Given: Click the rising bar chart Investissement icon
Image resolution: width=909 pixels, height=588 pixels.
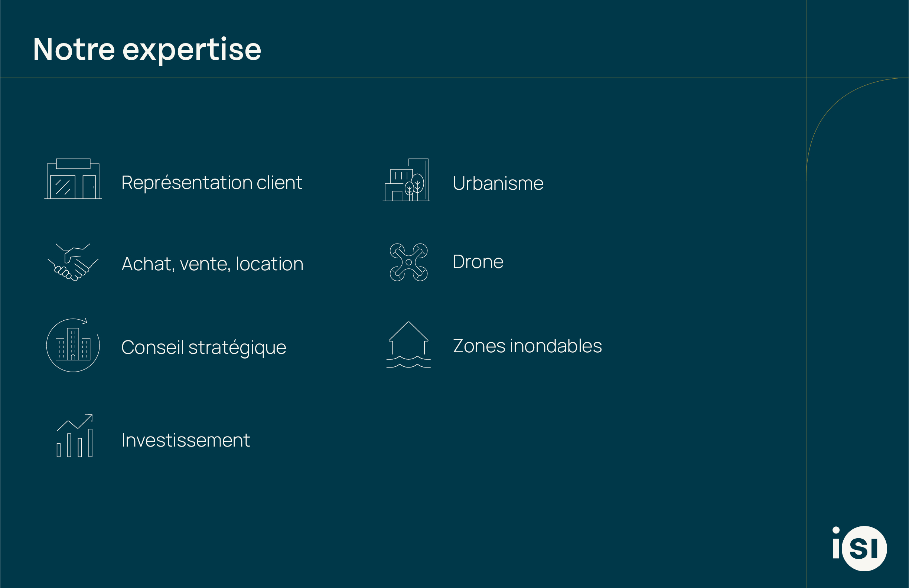Looking at the screenshot, I should coord(75,436).
